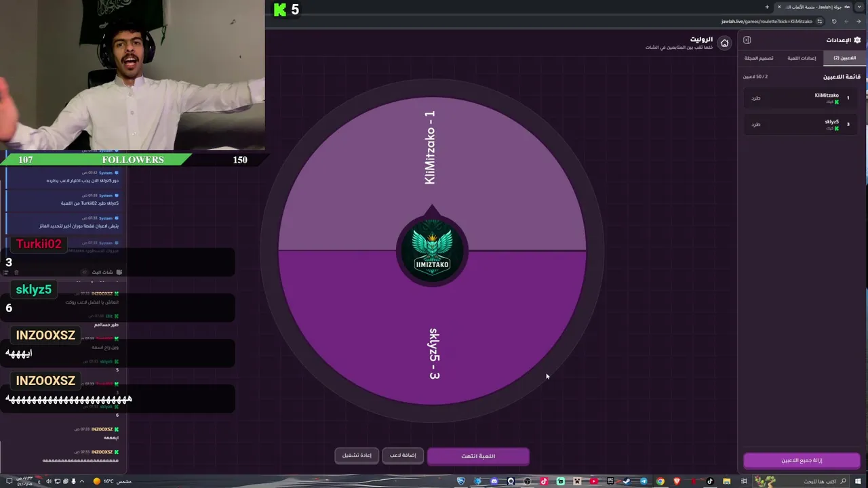
Task: Click the KliMitzako name in player list
Action: tap(827, 96)
